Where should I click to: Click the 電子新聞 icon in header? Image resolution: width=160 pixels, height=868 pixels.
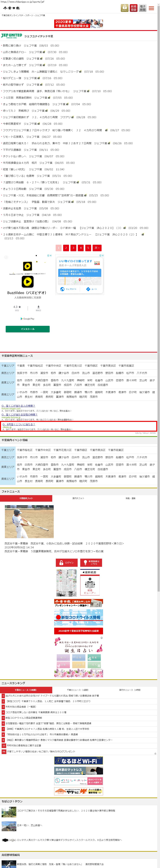(x=142, y=8)
